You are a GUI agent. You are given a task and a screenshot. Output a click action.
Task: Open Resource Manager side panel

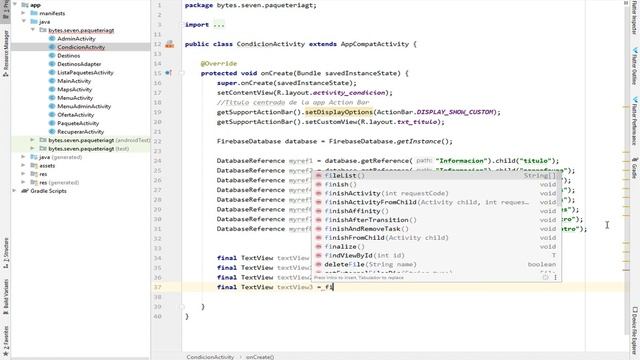tap(5, 53)
